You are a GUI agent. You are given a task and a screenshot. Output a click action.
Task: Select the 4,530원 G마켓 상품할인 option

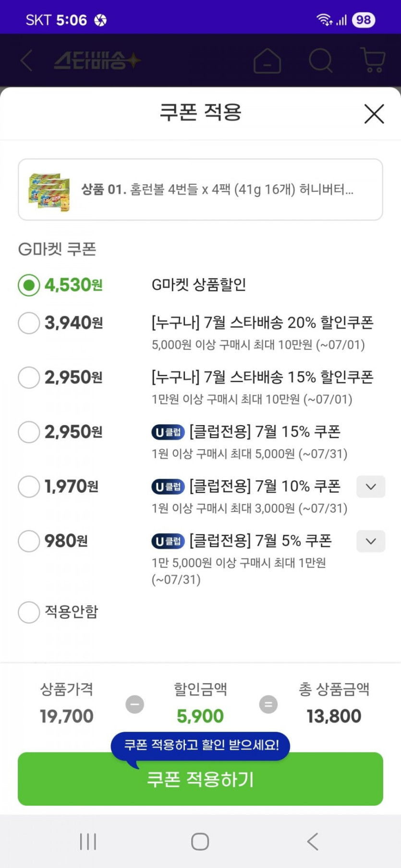point(29,285)
